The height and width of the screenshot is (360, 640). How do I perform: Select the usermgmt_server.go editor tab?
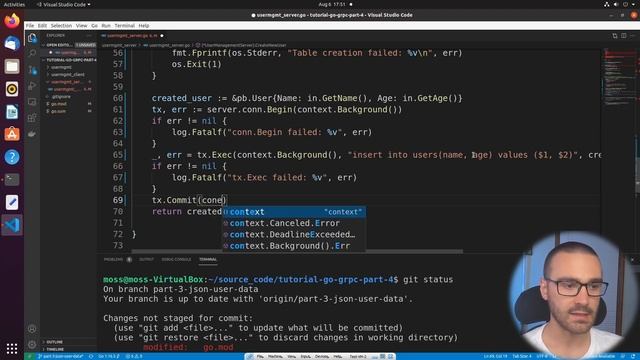pyautogui.click(x=132, y=36)
